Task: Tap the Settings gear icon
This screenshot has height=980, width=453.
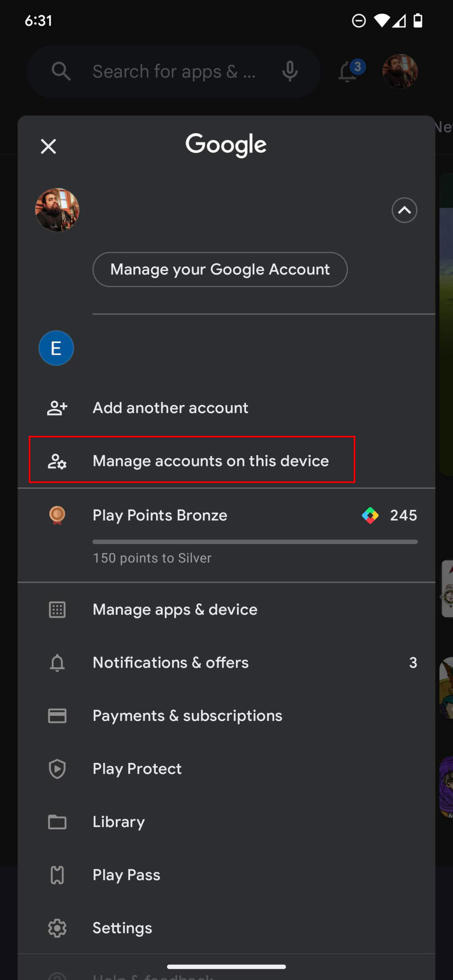Action: (57, 928)
